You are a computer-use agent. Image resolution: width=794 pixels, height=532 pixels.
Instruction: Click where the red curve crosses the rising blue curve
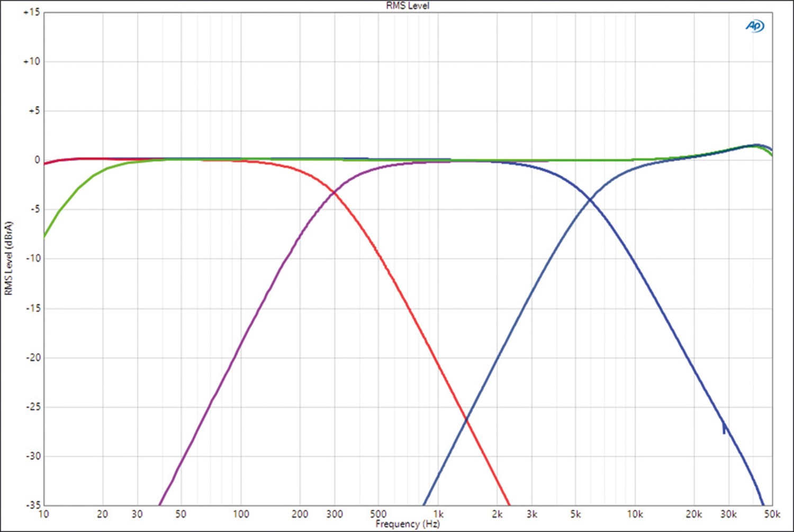(x=466, y=419)
